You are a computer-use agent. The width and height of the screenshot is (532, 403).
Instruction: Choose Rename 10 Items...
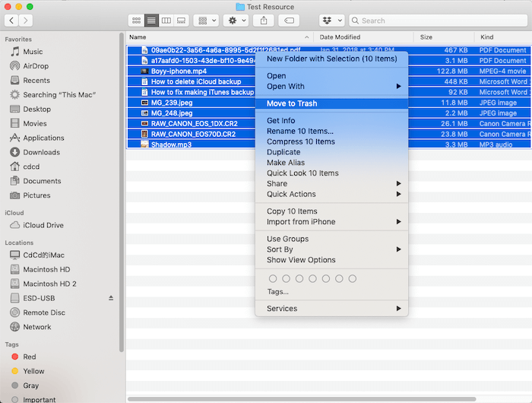tap(331, 131)
